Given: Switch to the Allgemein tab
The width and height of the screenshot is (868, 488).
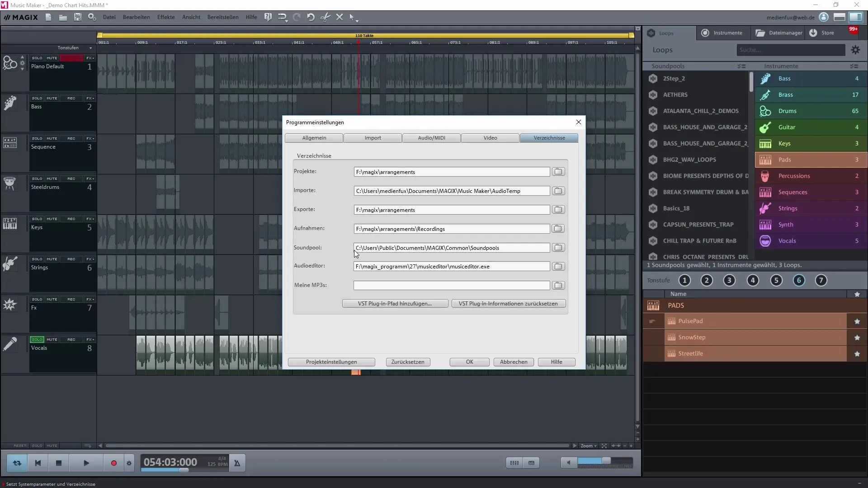Looking at the screenshot, I should pyautogui.click(x=314, y=138).
